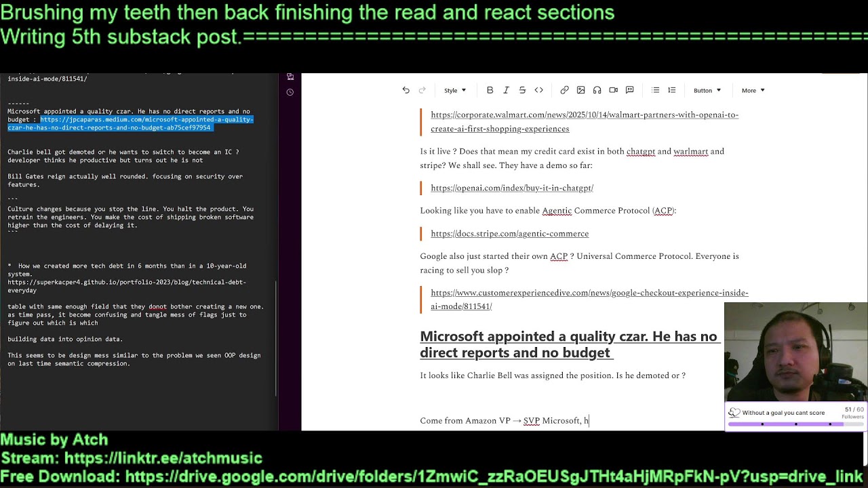Click 'Bill Gates reign' note line
Image resolution: width=868 pixels, height=488 pixels.
(x=125, y=180)
